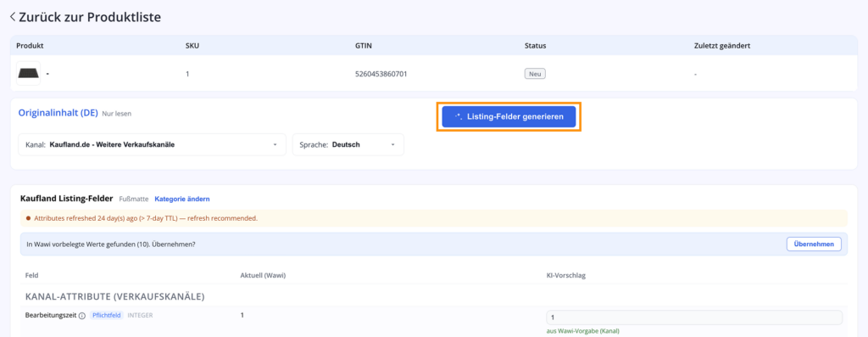Click the back chevron arrow icon

click(13, 17)
